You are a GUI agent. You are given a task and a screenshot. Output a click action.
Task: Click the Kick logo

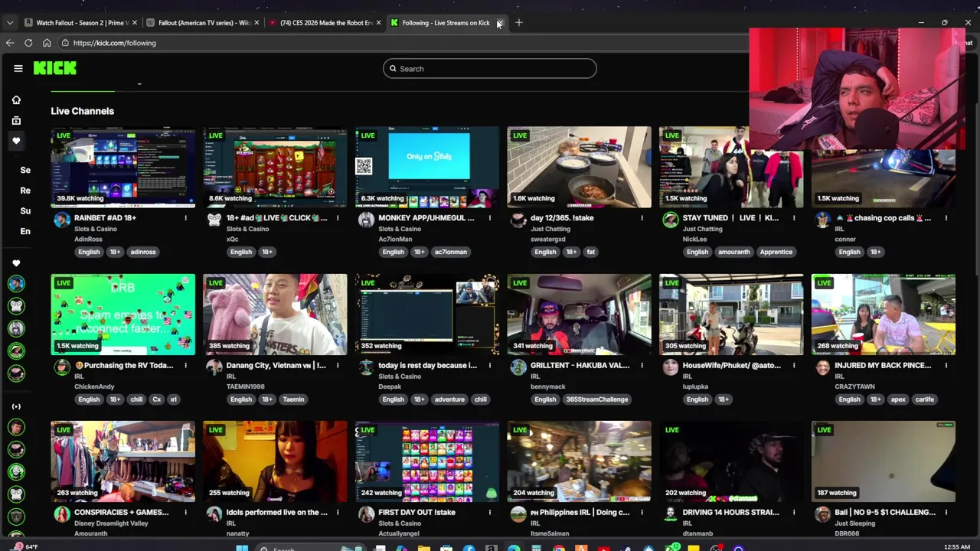[55, 68]
